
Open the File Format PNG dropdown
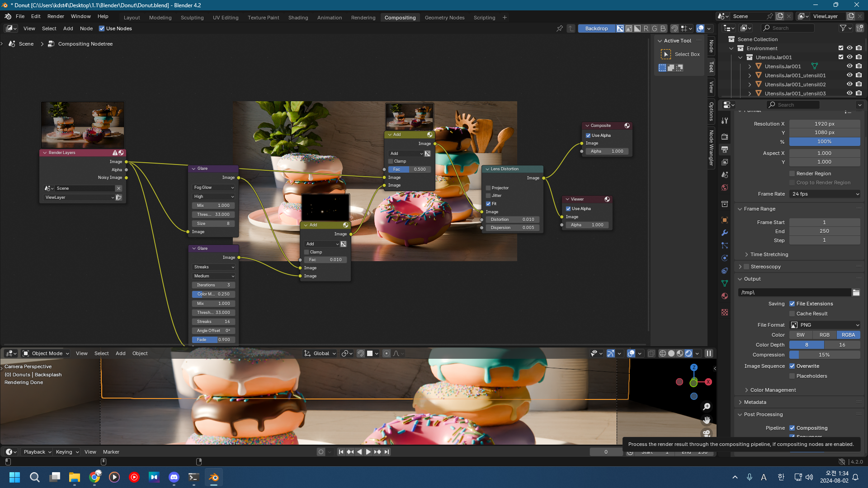825,325
